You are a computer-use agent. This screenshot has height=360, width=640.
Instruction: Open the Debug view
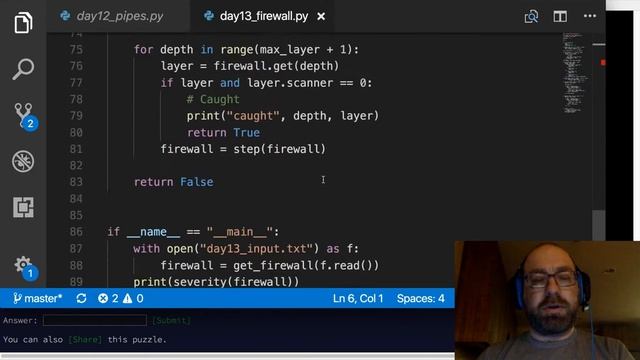coord(23,161)
